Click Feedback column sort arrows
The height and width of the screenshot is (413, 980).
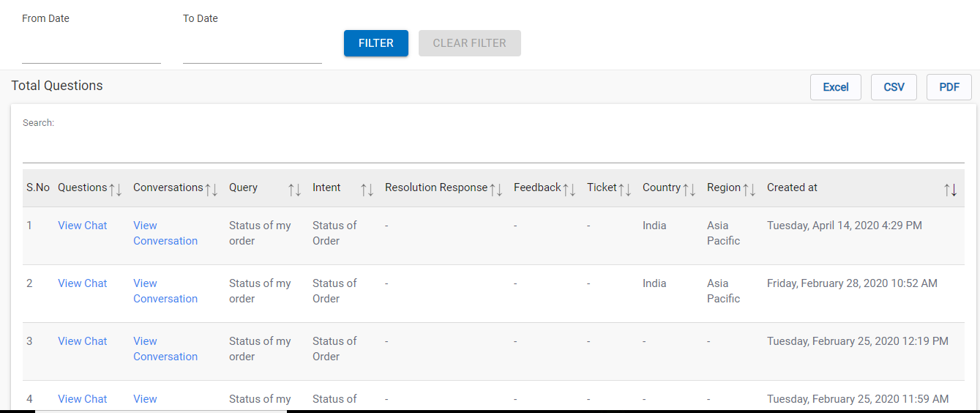click(569, 190)
